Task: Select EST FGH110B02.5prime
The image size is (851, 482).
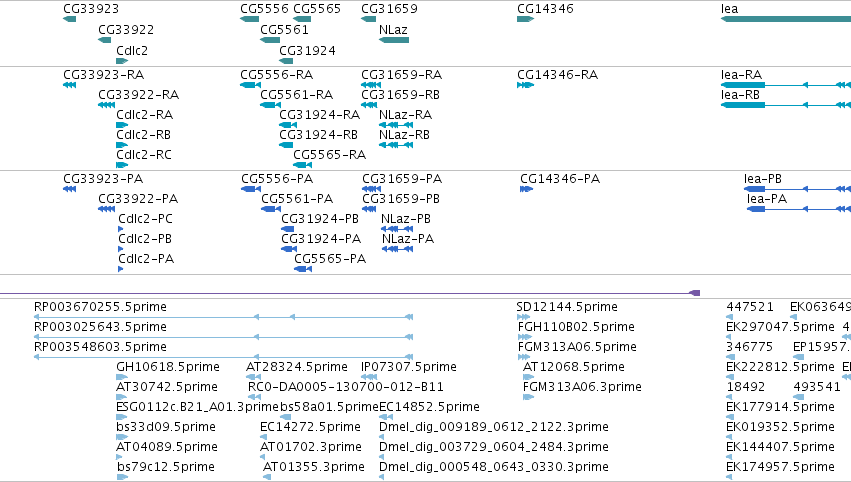Action: click(x=576, y=327)
